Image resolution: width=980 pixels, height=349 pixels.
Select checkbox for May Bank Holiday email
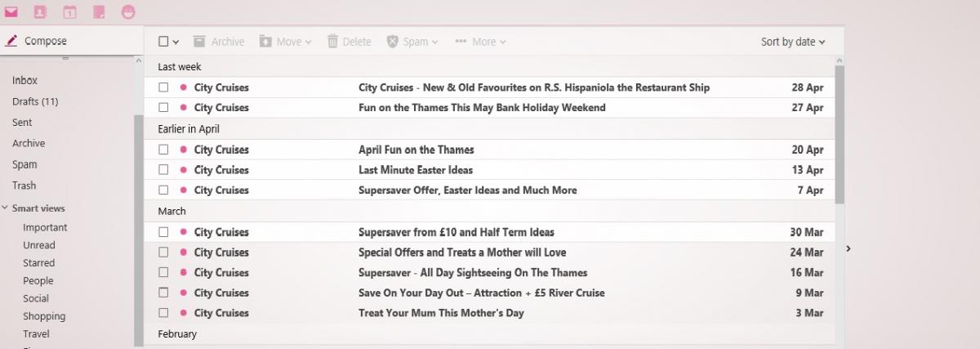tap(163, 107)
